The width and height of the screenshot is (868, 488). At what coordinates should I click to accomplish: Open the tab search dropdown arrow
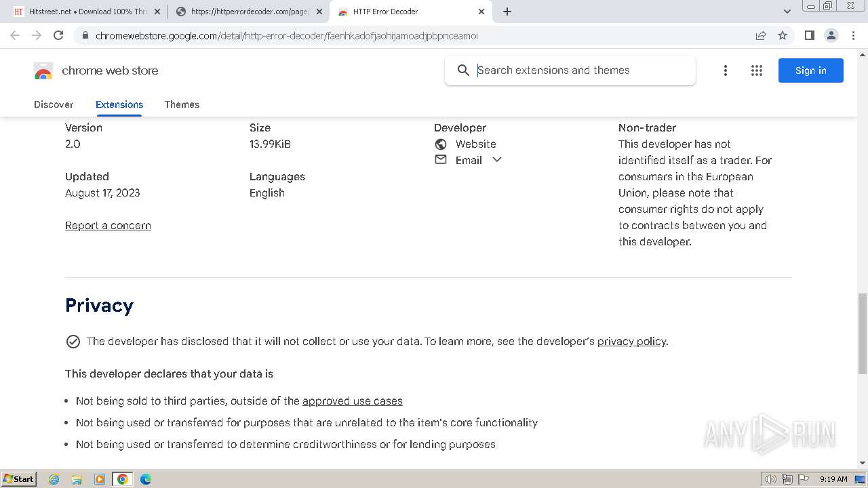(787, 12)
